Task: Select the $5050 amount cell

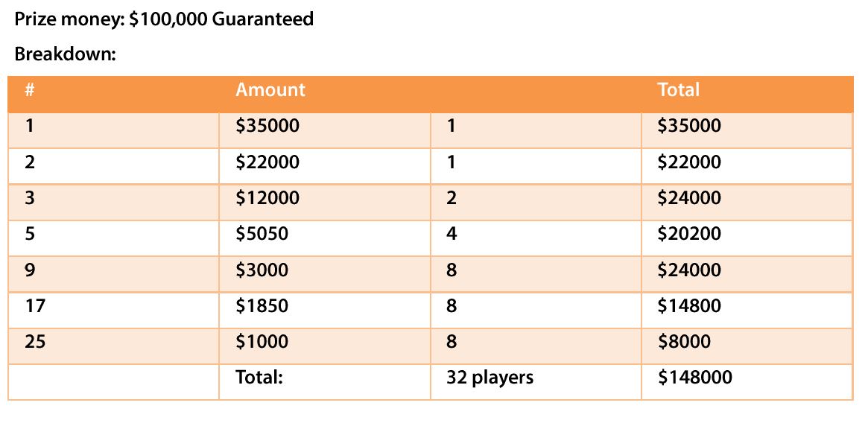Action: [262, 234]
